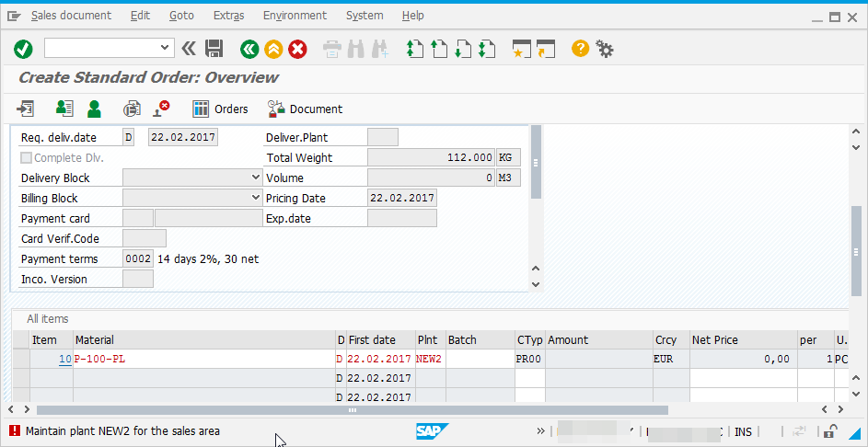
Task: Click the Deliver.Plant field
Action: pos(383,137)
